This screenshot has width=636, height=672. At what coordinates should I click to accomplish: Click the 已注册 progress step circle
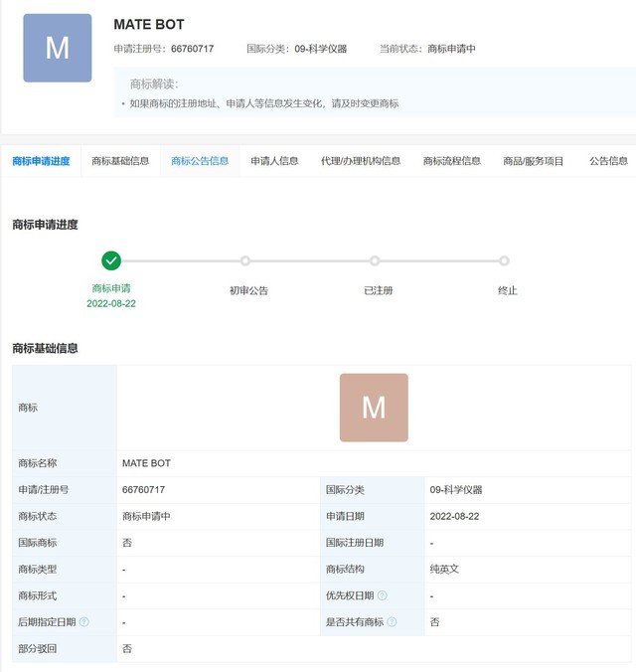[375, 260]
